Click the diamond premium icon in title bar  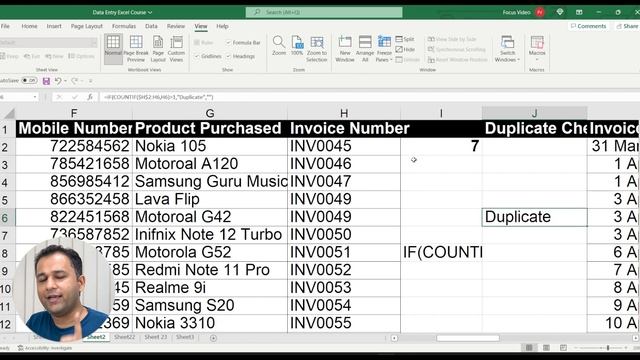pyautogui.click(x=560, y=12)
